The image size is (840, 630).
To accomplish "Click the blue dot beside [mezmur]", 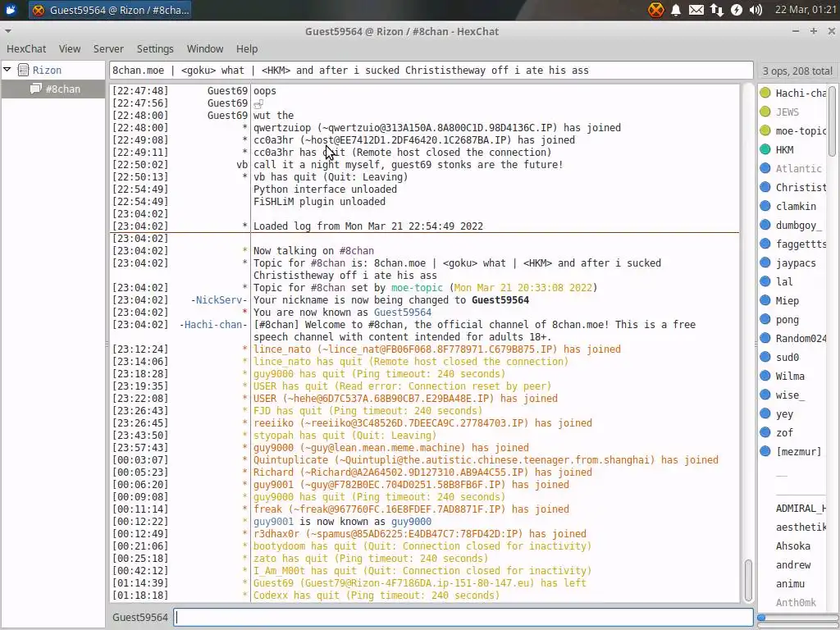I will (x=765, y=451).
